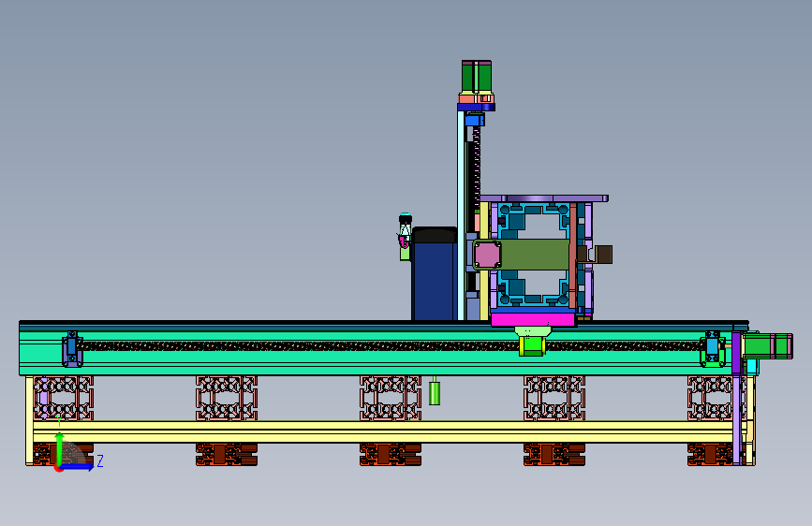
Task: Select the salmon motor mount under the top motor
Action: click(476, 98)
